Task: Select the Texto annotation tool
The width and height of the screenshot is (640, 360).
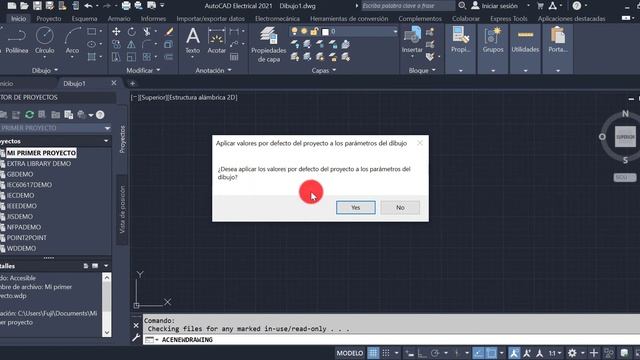Action: 193,41
